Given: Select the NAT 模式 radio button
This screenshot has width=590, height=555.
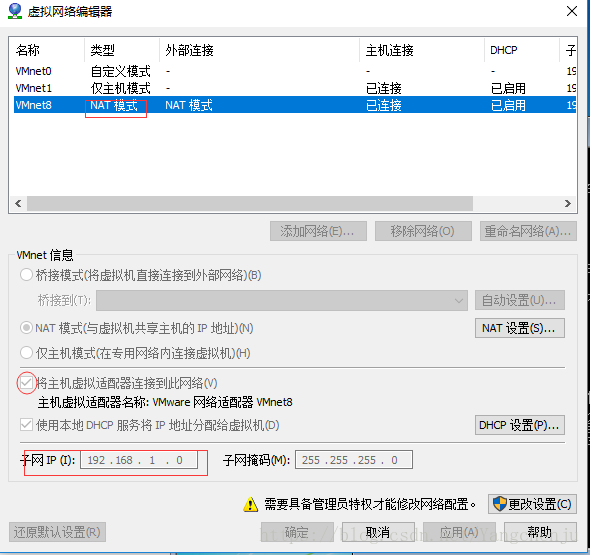Looking at the screenshot, I should pyautogui.click(x=26, y=328).
